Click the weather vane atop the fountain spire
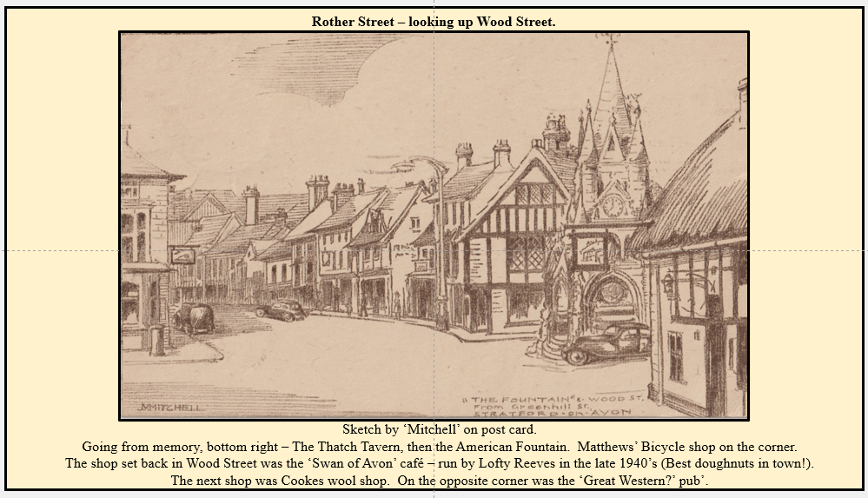Screen dimensions: 868x498 pos(612,39)
